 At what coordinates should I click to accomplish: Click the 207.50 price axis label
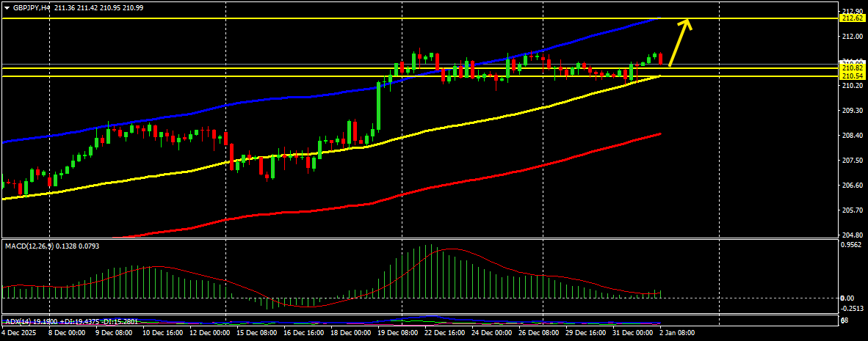click(x=851, y=161)
